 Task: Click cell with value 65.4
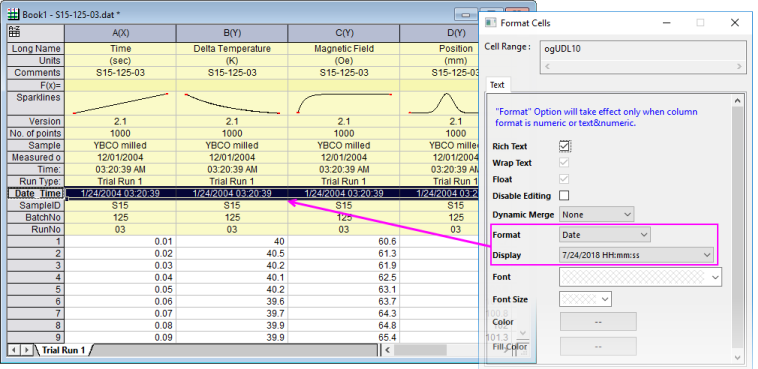tap(344, 337)
